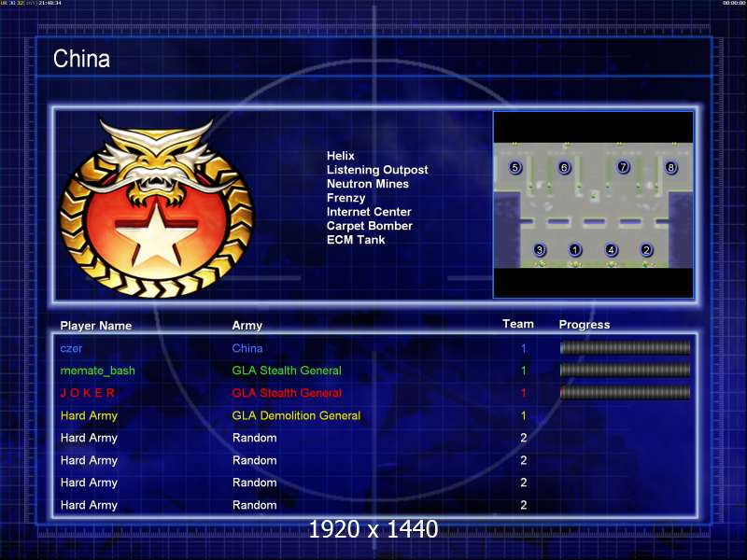Select player name 'J O K E R'
The image size is (747, 560).
click(x=87, y=393)
